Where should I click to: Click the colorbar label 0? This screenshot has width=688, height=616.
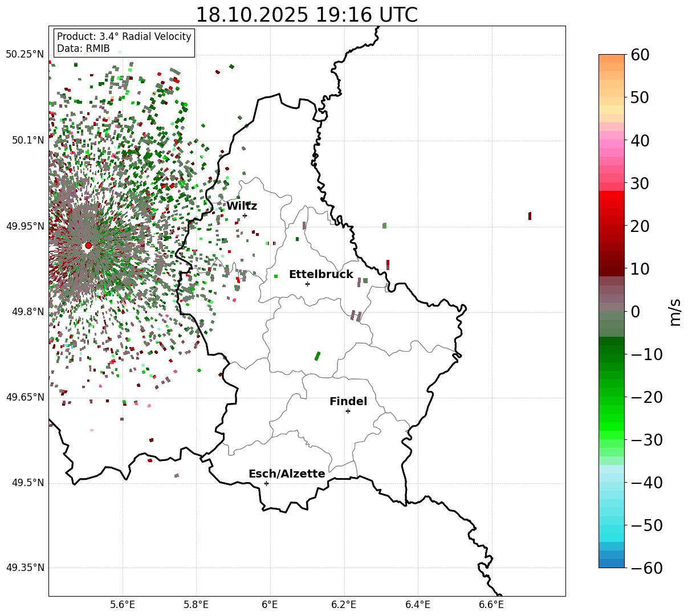[x=635, y=312]
